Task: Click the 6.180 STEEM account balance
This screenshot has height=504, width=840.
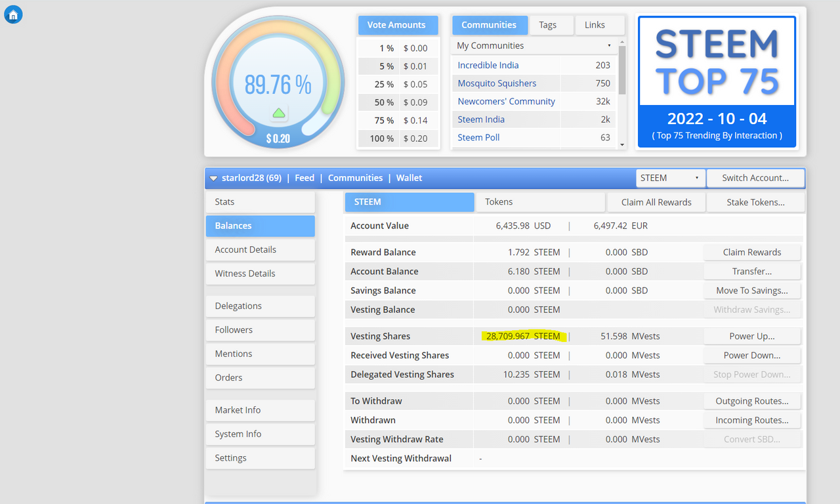Action: click(534, 271)
